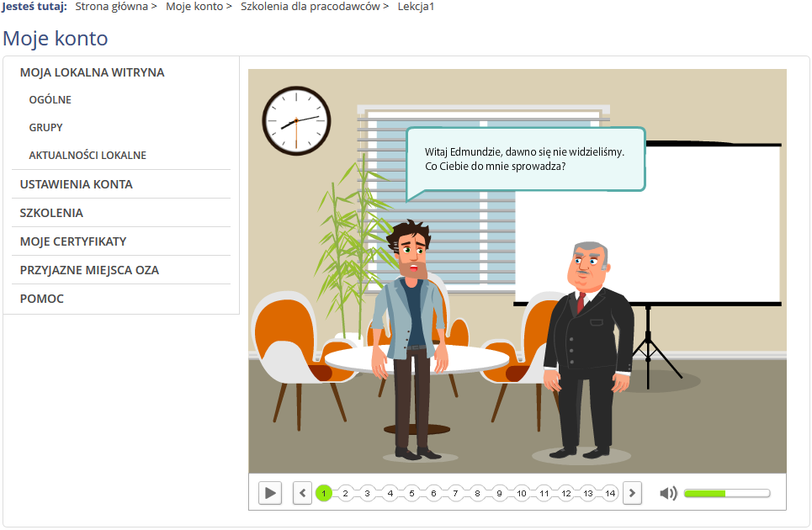Image resolution: width=812 pixels, height=530 pixels.
Task: Open Grupy submenu item
Action: pos(45,127)
